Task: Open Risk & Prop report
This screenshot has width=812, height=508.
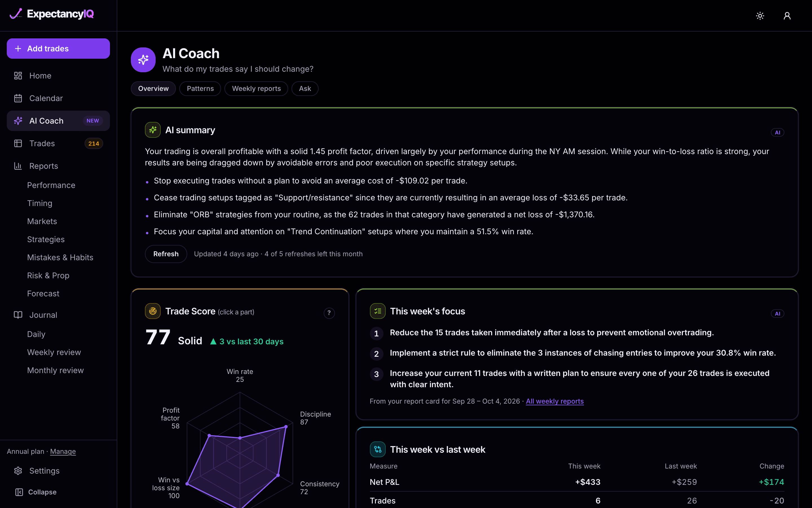Action: (x=48, y=275)
